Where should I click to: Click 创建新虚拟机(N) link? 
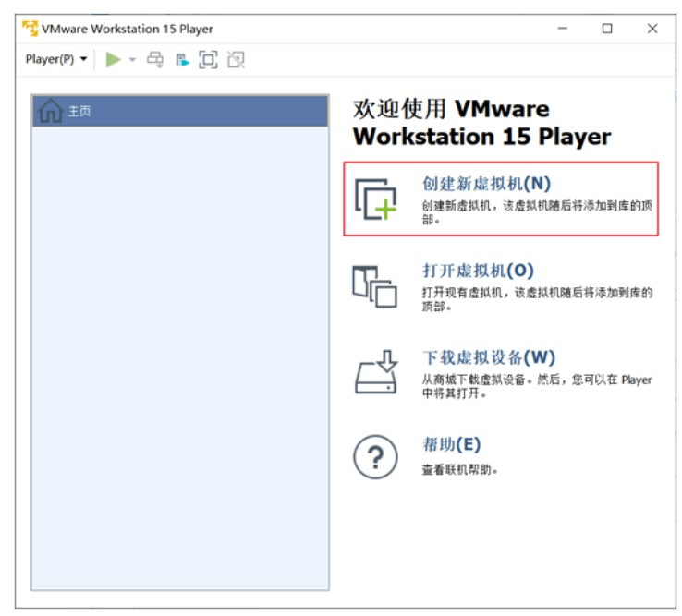[486, 184]
